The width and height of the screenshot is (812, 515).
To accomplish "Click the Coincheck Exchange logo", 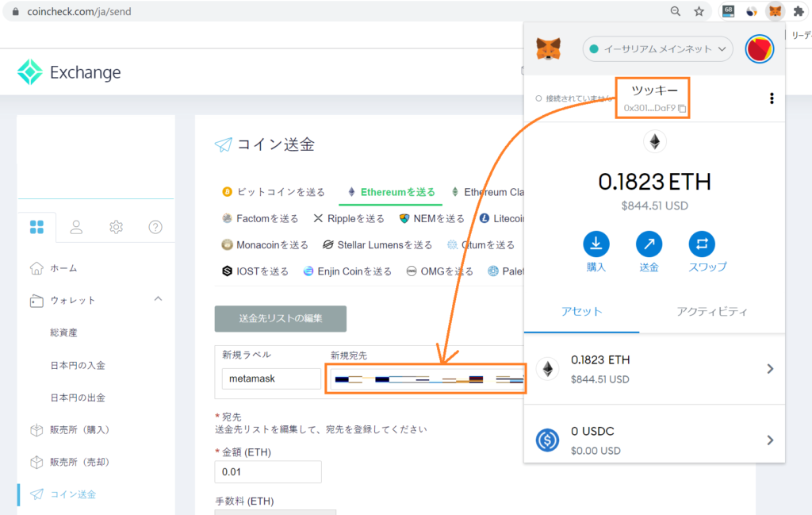I will pyautogui.click(x=69, y=72).
